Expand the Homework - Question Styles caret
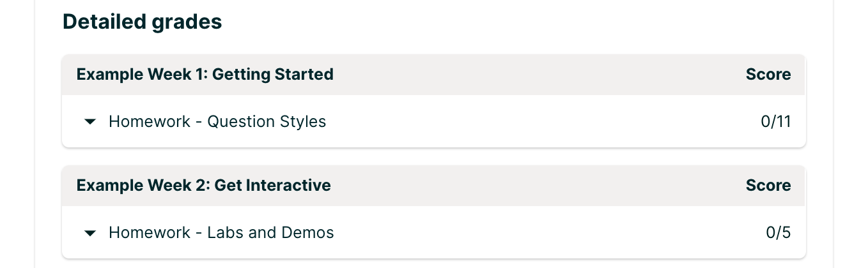Screen dimensions: 868x268 pos(90,122)
